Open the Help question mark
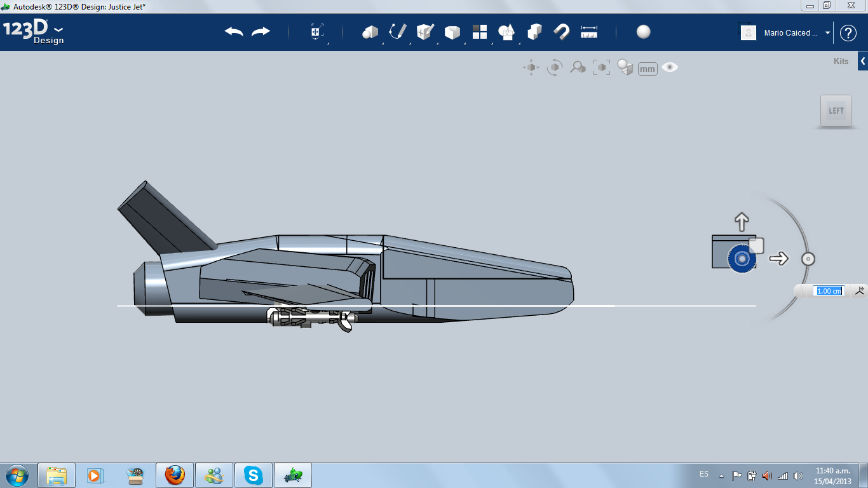 (848, 33)
